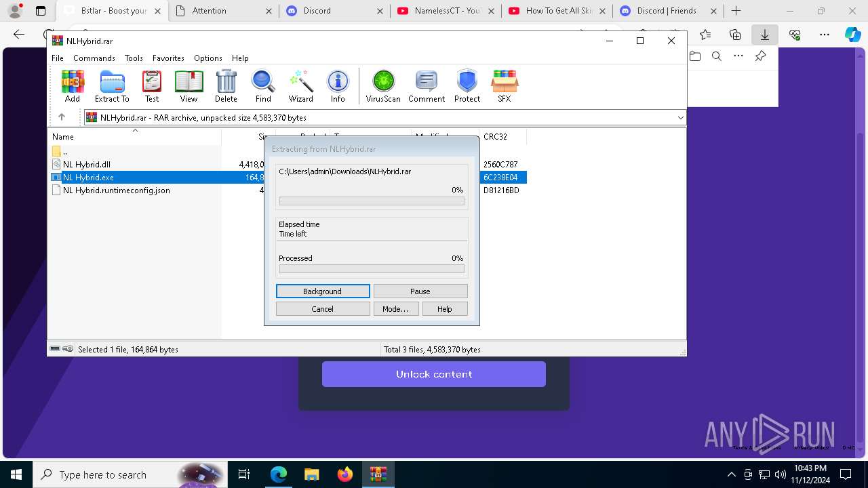Open the View file tool
Image resolution: width=868 pixels, height=488 pixels.
pyautogui.click(x=189, y=87)
